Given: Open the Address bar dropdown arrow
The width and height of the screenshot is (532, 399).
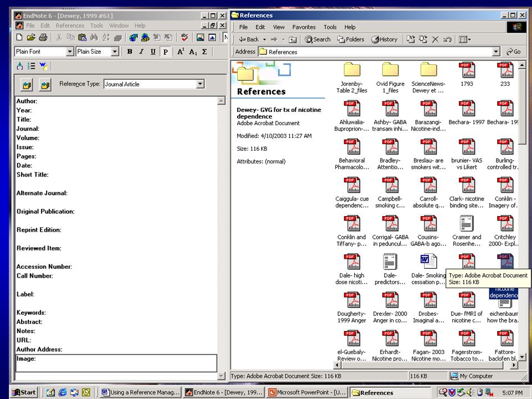Looking at the screenshot, I should coord(496,52).
